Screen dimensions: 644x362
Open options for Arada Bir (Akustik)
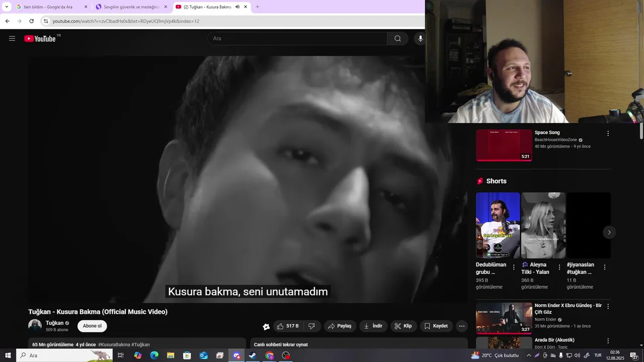[x=608, y=341]
